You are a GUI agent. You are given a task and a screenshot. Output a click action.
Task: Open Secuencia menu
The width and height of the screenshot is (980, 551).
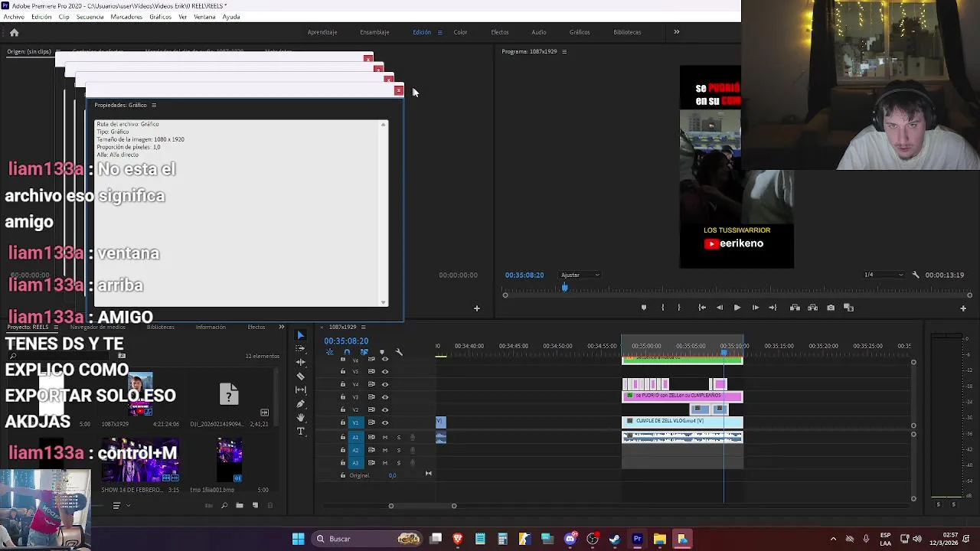(x=90, y=17)
